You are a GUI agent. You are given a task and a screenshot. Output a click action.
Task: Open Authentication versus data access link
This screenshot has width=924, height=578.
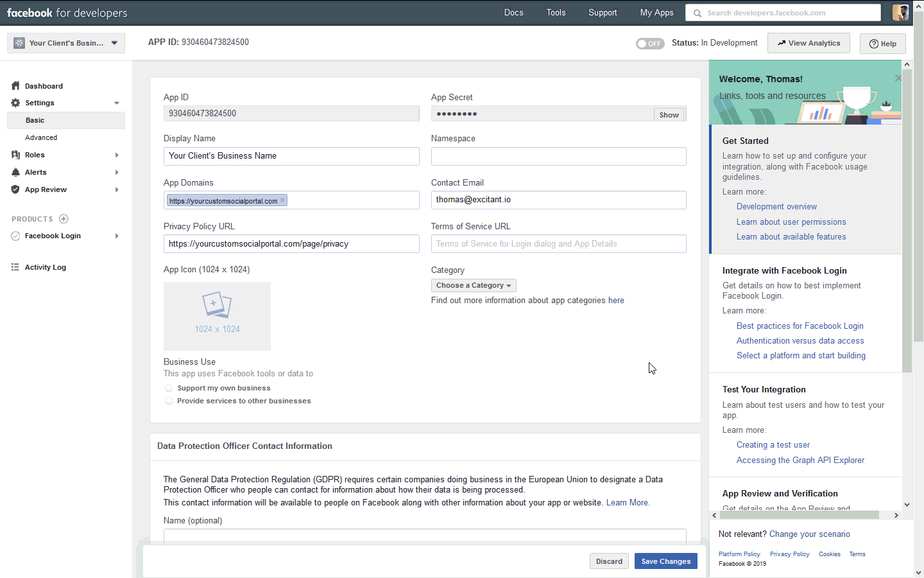800,341
